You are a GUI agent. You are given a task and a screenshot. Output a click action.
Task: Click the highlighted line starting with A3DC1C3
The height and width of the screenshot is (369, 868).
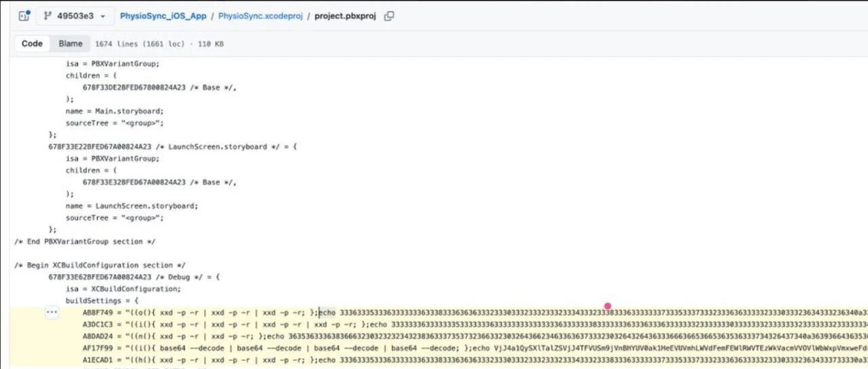point(439,324)
